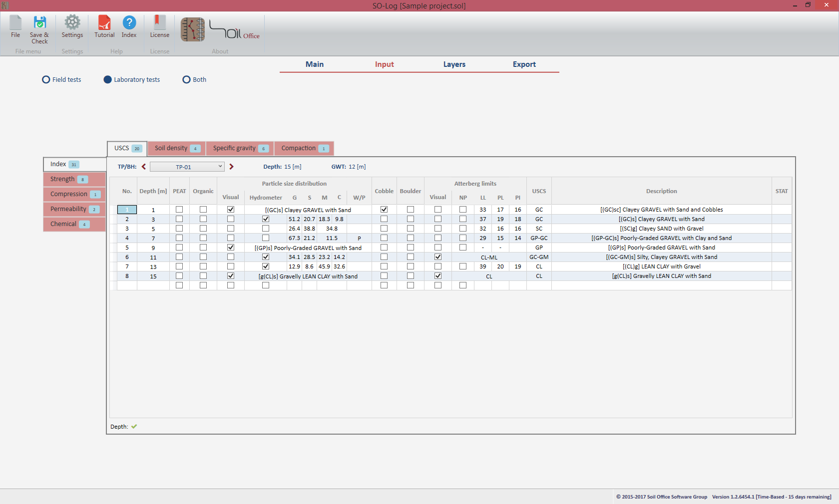Open the Specific gravity tab
Screen dimensions: 839x504
point(240,148)
